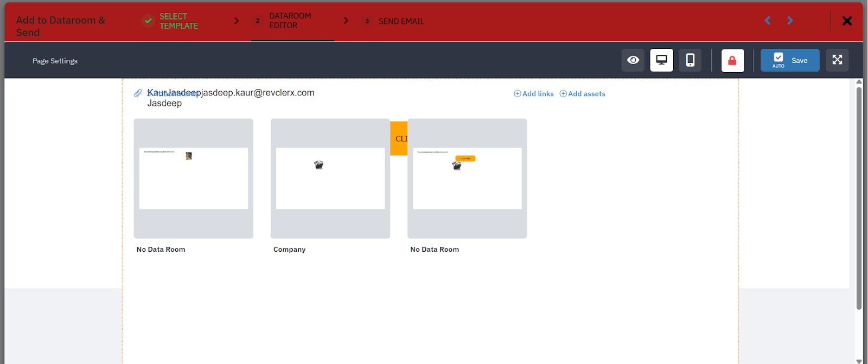Click Add assets
This screenshot has height=364, width=868.
click(582, 94)
